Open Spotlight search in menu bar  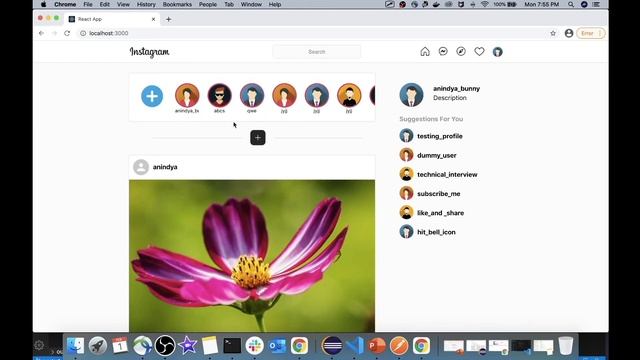click(x=571, y=4)
